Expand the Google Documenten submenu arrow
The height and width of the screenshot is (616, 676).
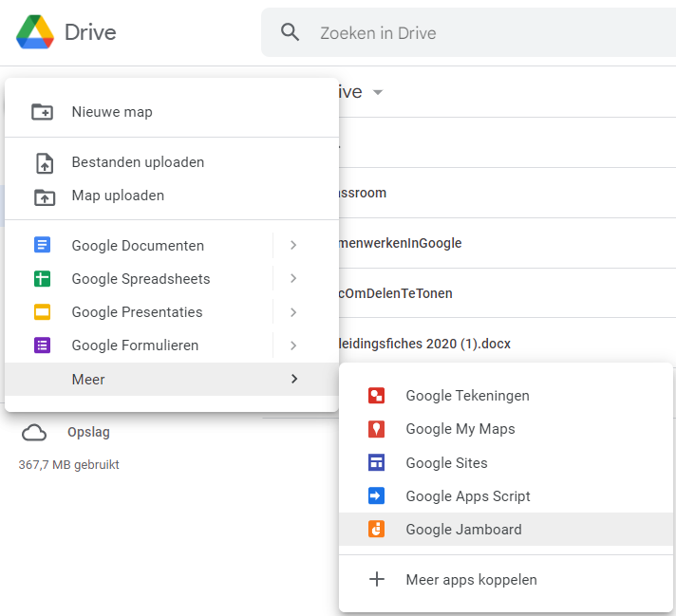pos(293,245)
